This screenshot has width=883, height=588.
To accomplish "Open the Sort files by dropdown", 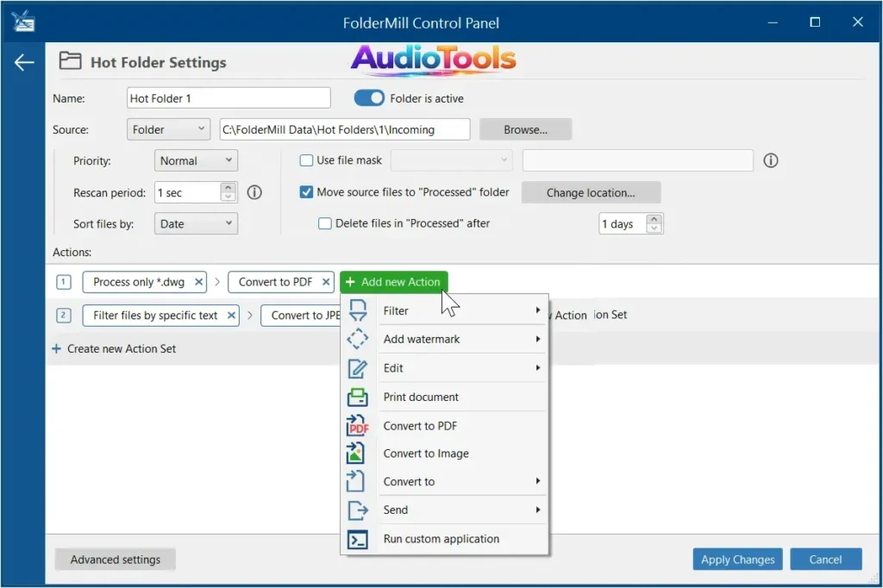I will pos(196,223).
